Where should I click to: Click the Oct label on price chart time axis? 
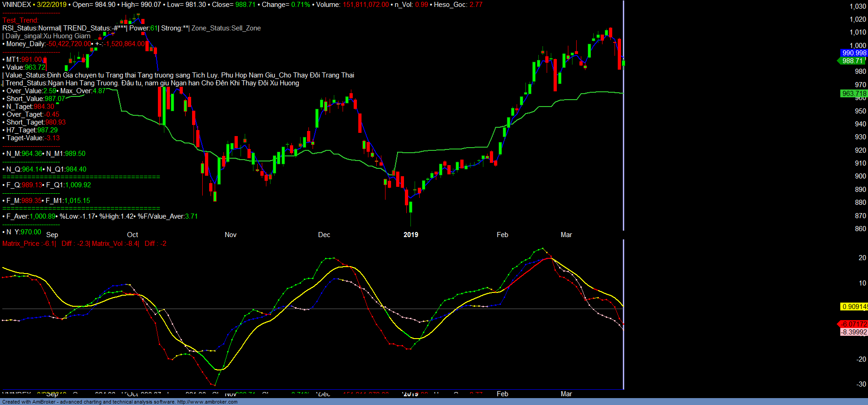coord(133,235)
